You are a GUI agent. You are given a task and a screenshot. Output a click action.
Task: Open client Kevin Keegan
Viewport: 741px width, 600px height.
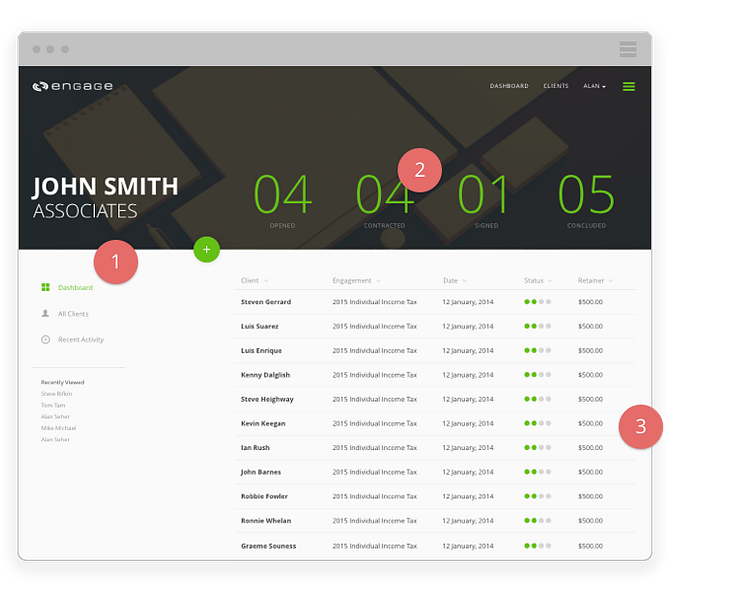point(263,423)
